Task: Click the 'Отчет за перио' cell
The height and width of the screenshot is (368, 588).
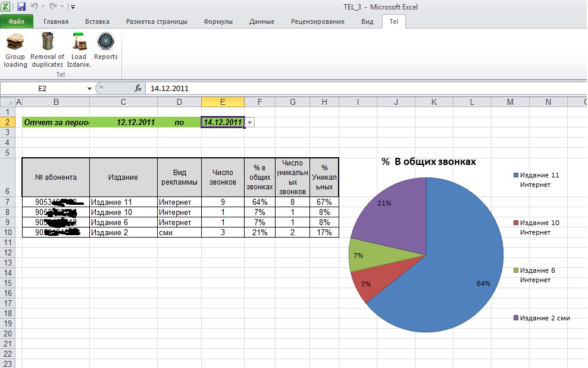Action: tap(56, 122)
